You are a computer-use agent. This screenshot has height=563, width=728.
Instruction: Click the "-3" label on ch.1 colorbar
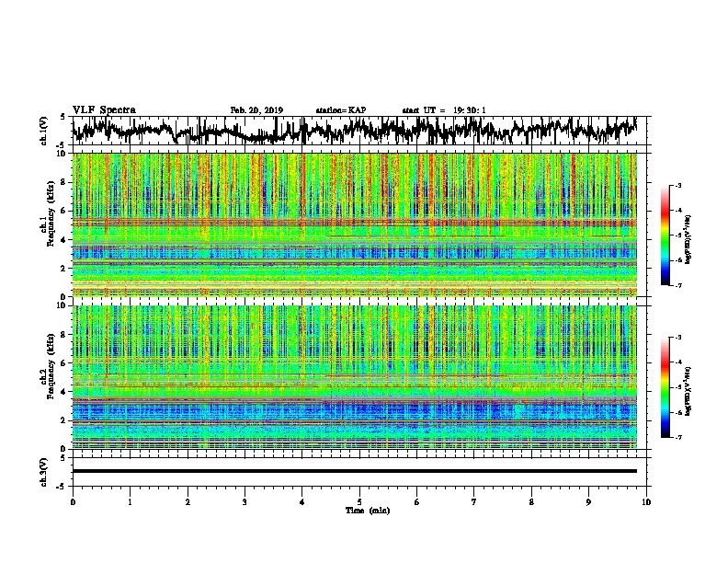[677, 186]
